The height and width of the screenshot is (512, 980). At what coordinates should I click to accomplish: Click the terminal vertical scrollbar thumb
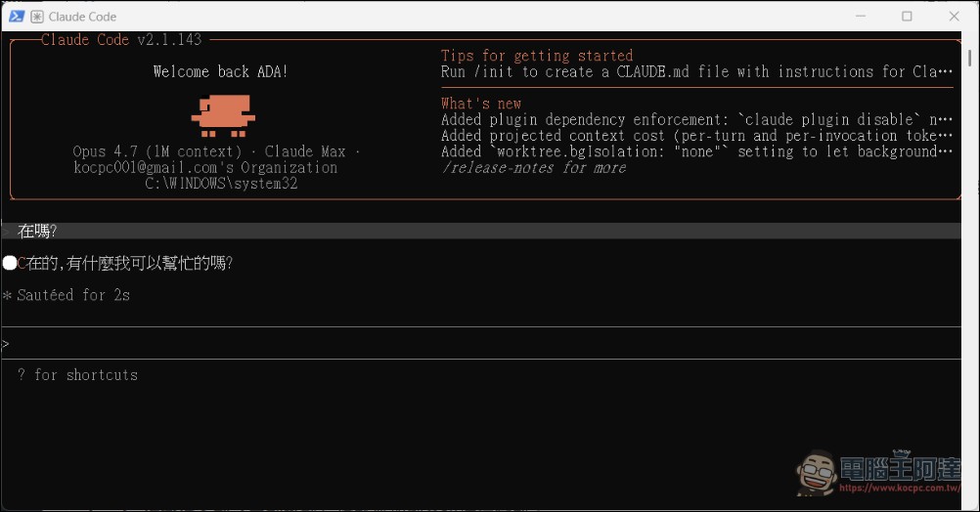[x=969, y=58]
